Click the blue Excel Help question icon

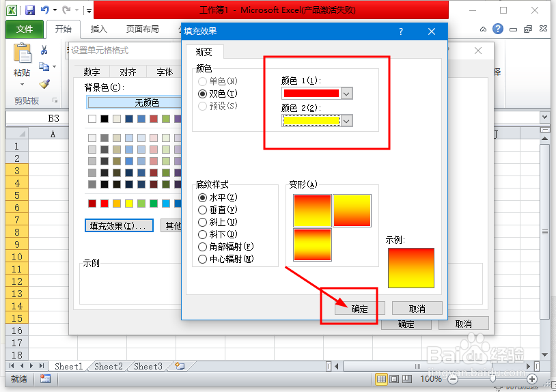click(x=498, y=29)
